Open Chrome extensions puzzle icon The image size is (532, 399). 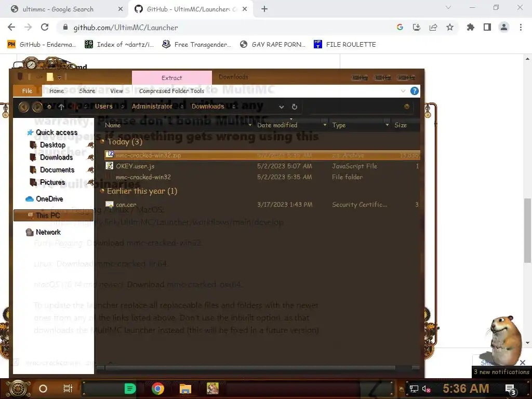[471, 27]
